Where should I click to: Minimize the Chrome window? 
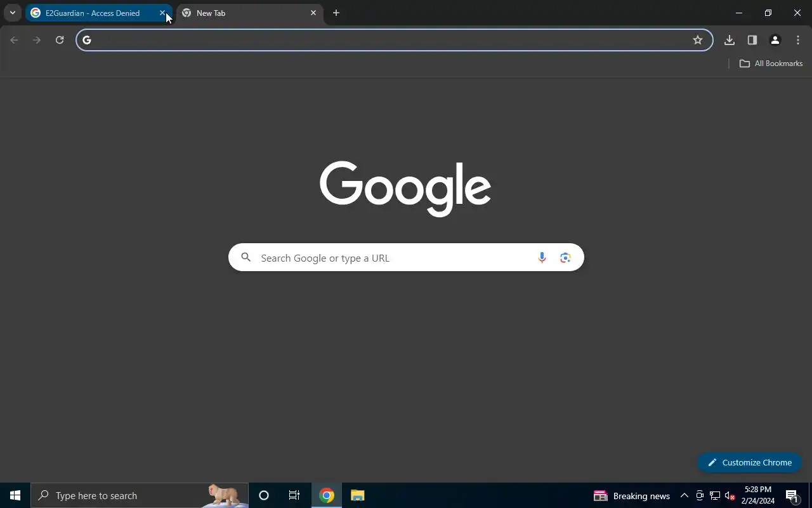click(x=739, y=13)
